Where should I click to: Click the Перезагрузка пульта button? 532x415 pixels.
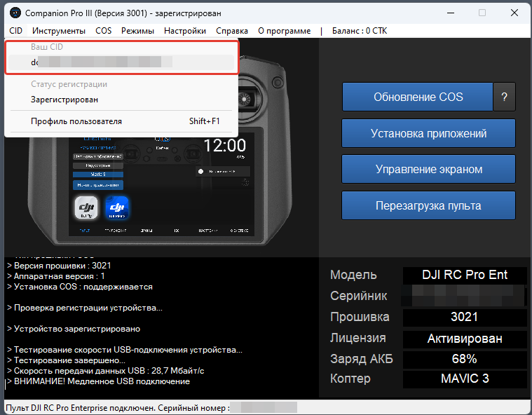(x=428, y=205)
